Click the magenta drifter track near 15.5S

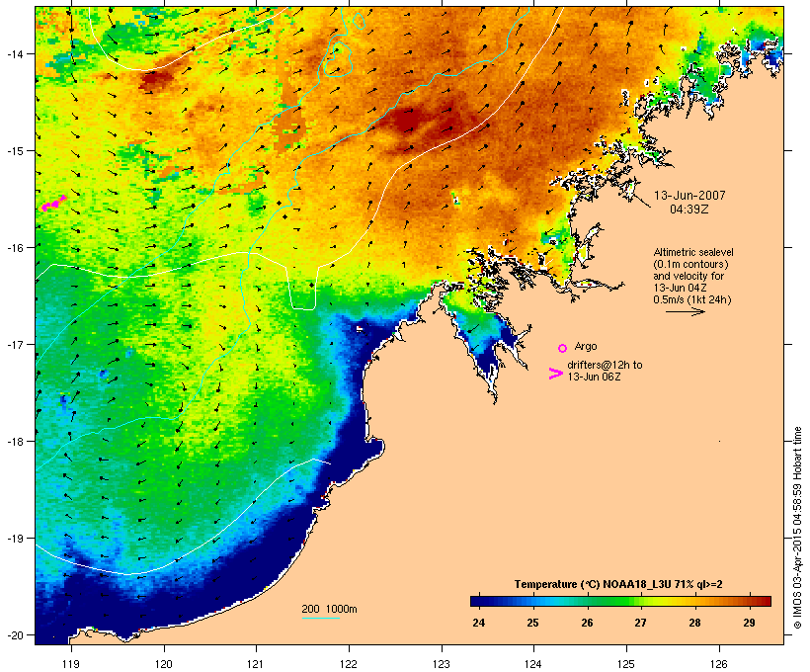pos(53,204)
